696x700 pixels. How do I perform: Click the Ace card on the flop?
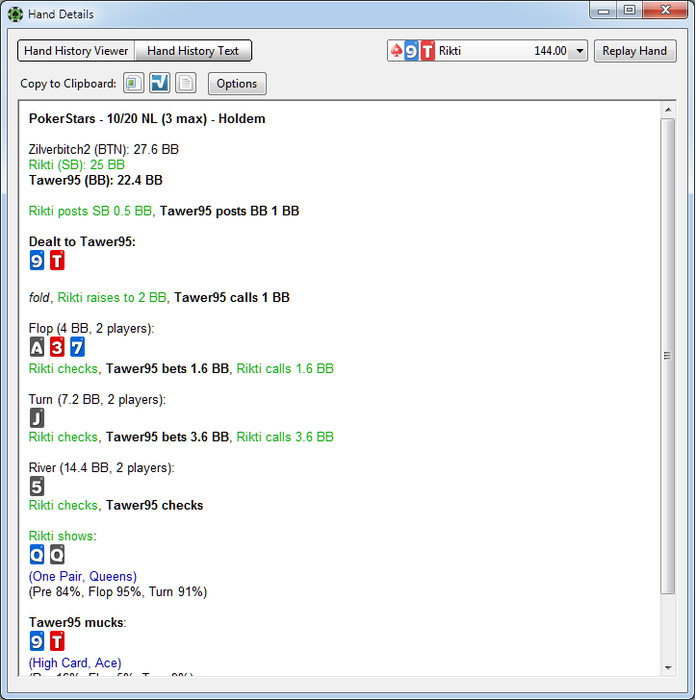(x=37, y=347)
